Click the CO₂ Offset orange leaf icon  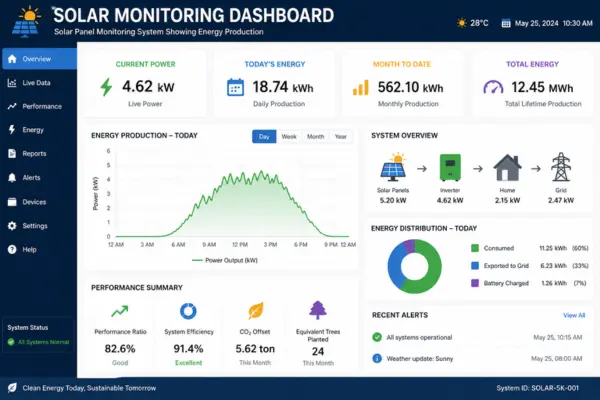coord(256,311)
